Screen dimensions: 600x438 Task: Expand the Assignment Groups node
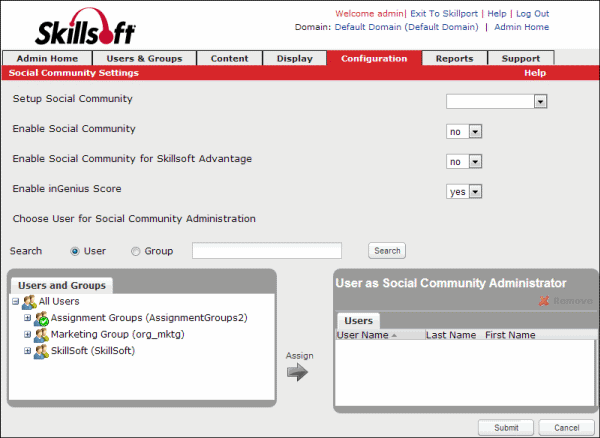tap(28, 318)
